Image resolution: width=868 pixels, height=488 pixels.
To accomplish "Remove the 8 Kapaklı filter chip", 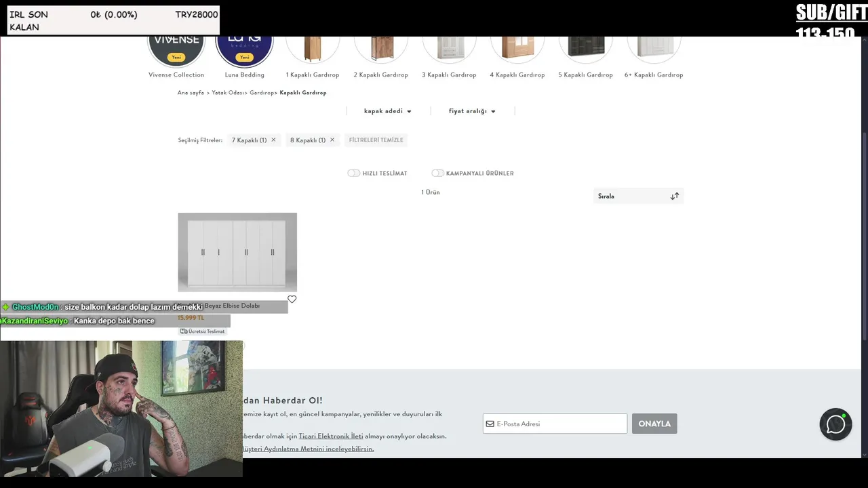I will click(332, 140).
